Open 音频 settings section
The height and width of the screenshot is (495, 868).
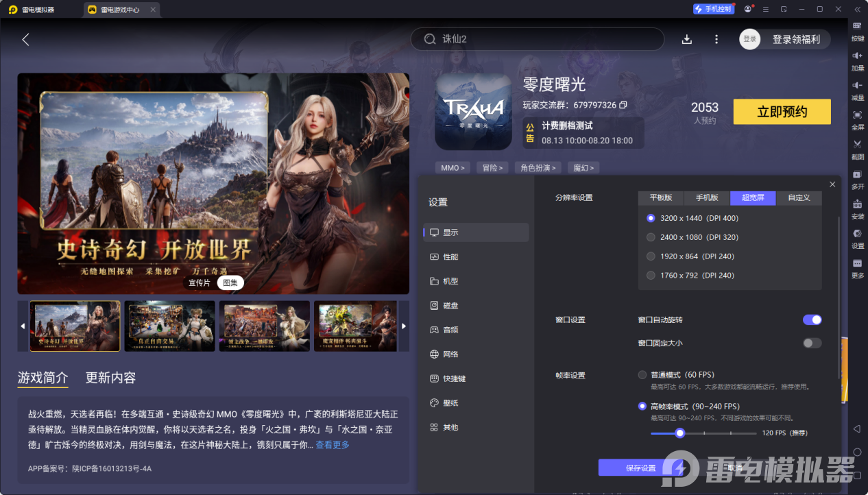point(477,330)
